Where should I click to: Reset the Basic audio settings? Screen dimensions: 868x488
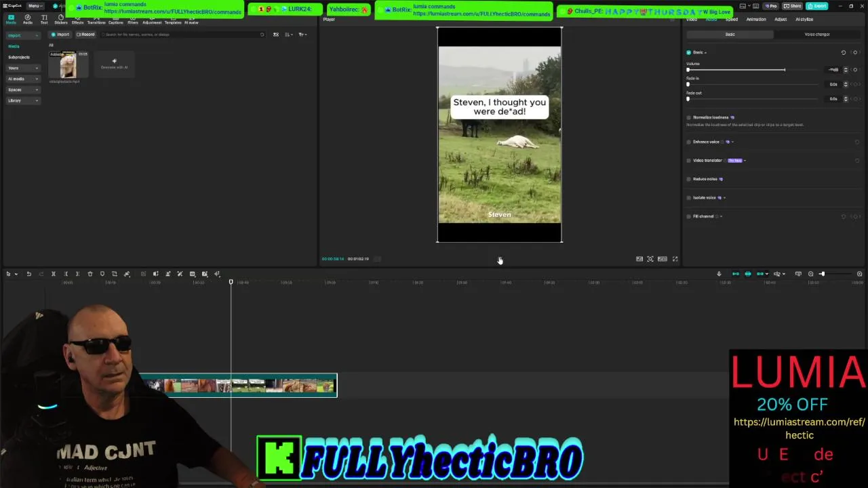844,52
